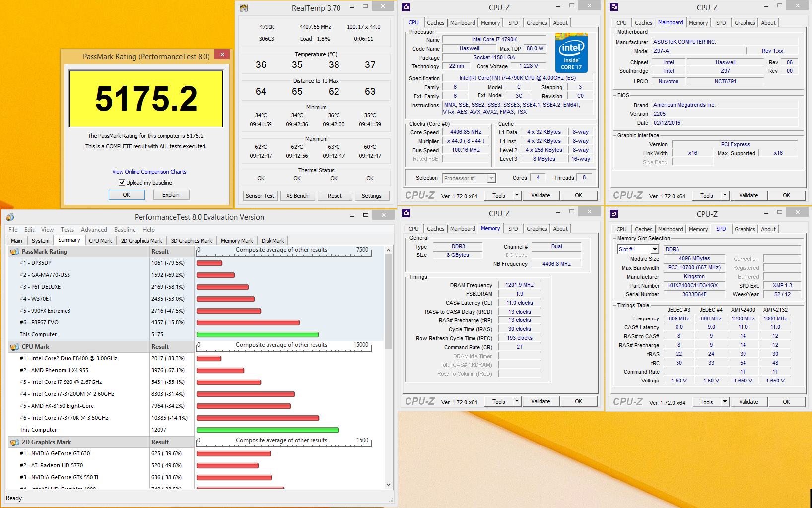Viewport: 812px width, 508px height.
Task: Click the DRAM Frequency 1201.9 MHz value
Action: pos(519,285)
